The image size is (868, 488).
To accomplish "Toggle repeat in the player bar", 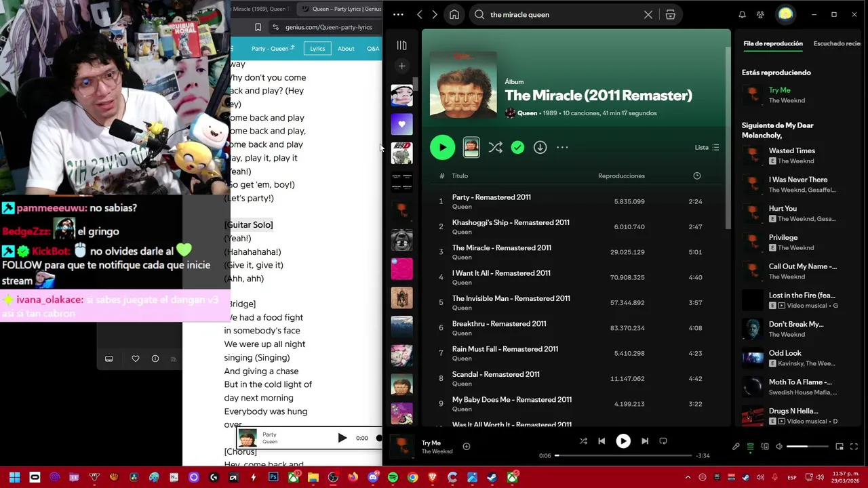I will coord(663,441).
